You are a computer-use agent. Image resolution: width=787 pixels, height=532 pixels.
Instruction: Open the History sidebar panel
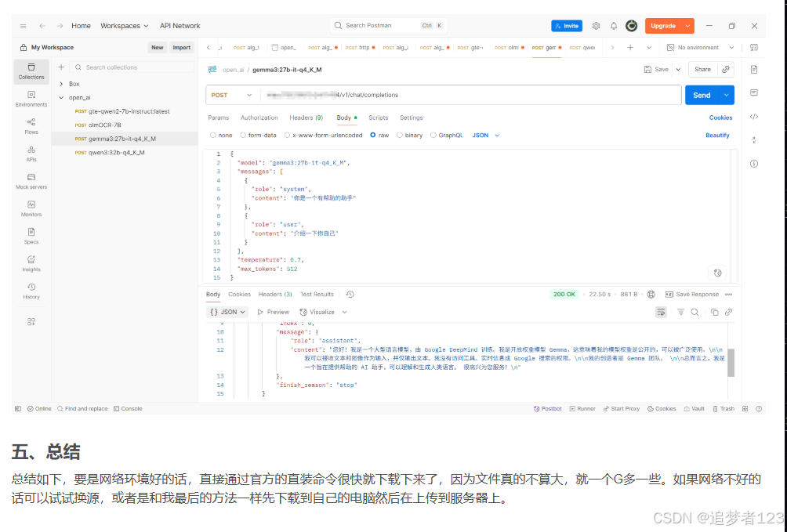tap(31, 291)
